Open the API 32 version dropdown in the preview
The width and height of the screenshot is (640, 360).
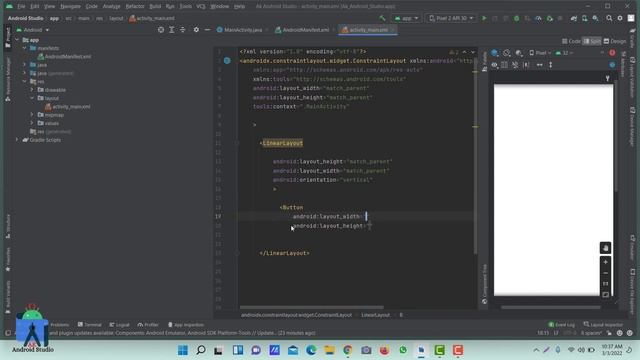[564, 53]
